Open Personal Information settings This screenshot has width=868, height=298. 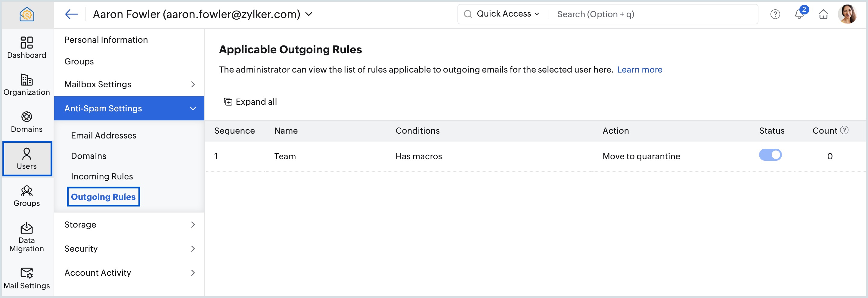[106, 39]
